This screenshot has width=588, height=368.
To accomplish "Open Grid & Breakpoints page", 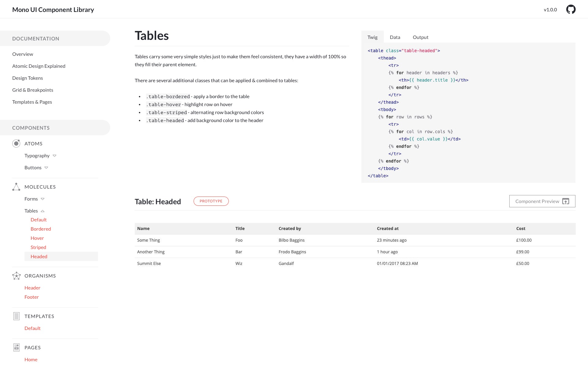I will point(33,90).
